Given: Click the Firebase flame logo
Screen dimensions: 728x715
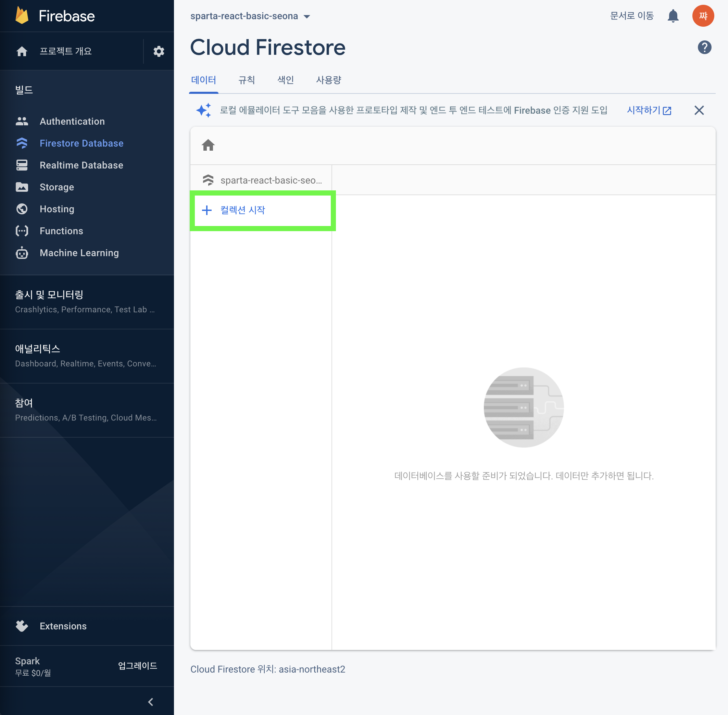Looking at the screenshot, I should coord(22,16).
